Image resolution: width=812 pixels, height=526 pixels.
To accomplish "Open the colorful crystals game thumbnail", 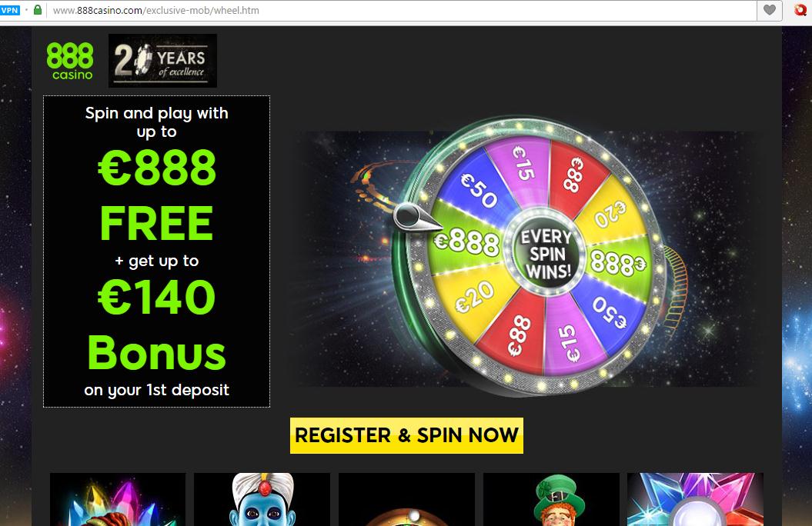I will 118,499.
